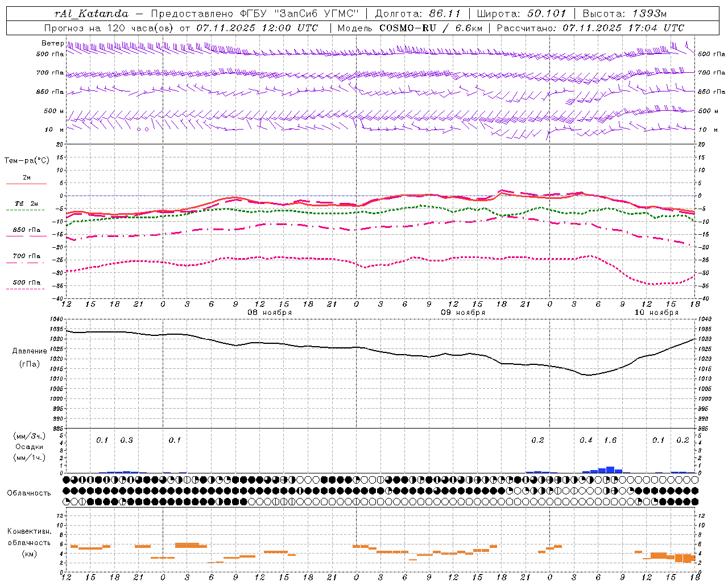Image resolution: width=728 pixels, height=582 pixels.
Task: Select the 'Долгота: 86.11' longitude value
Action: [x=418, y=14]
